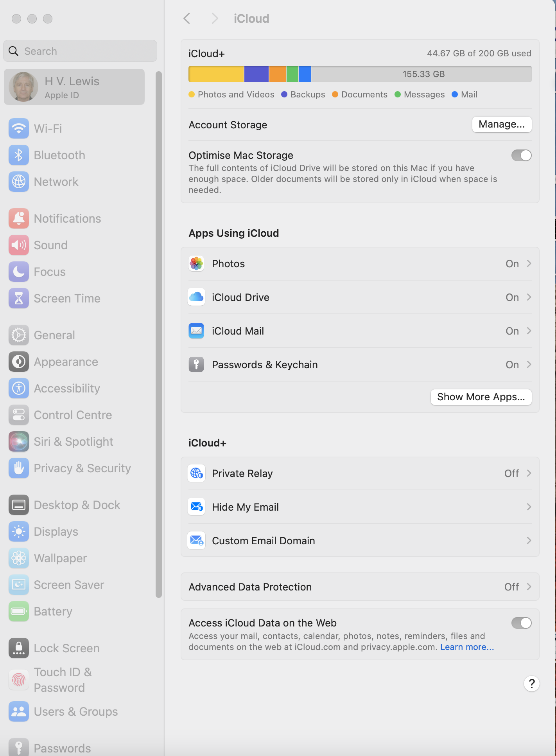Click the Search field

80,51
